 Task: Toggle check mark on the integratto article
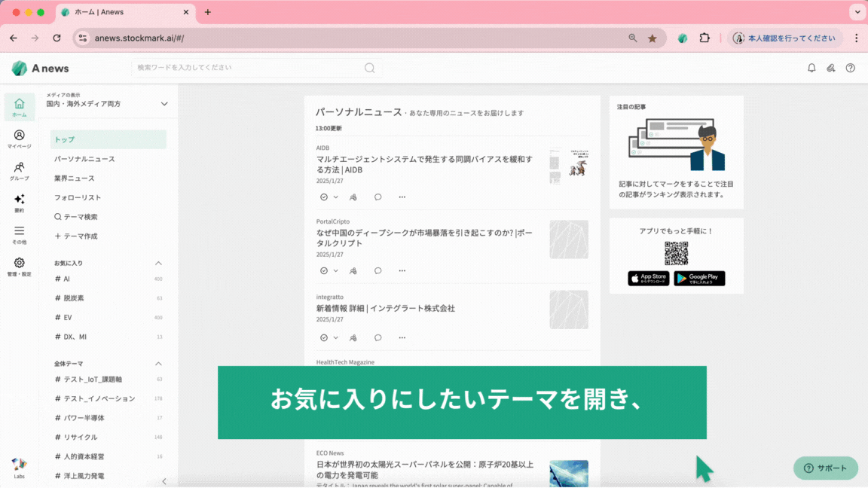324,338
